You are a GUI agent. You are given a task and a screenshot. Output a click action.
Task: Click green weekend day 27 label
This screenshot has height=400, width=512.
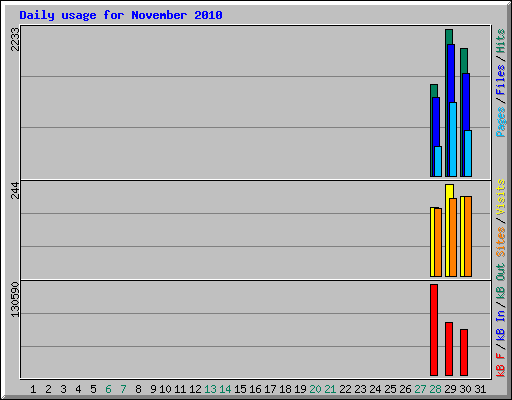click(420, 389)
